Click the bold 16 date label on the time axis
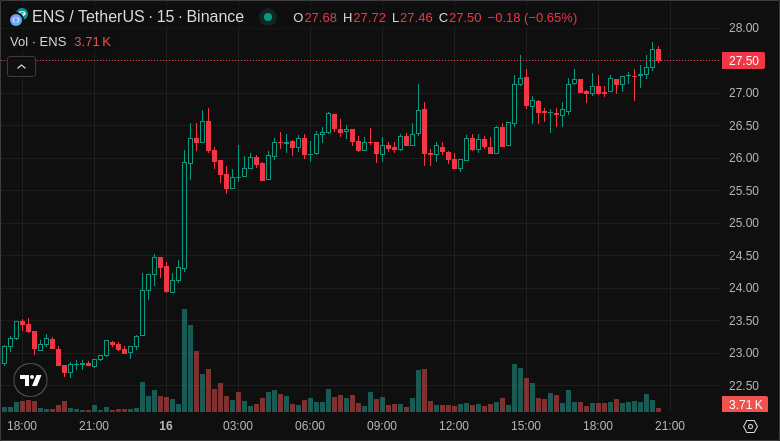Viewport: 780px width, 441px height. 166,426
